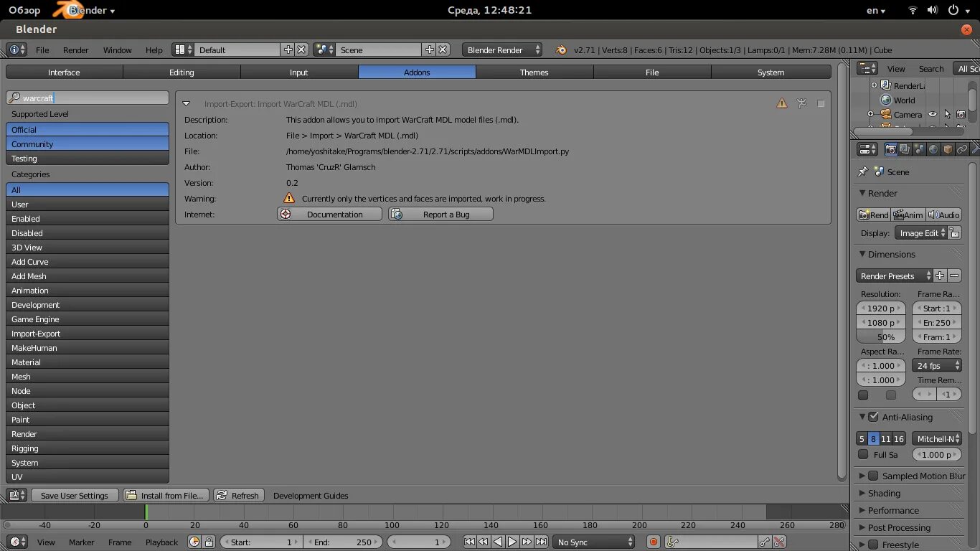980x551 pixels.
Task: Switch to the Themes preferences tab
Action: coord(534,72)
